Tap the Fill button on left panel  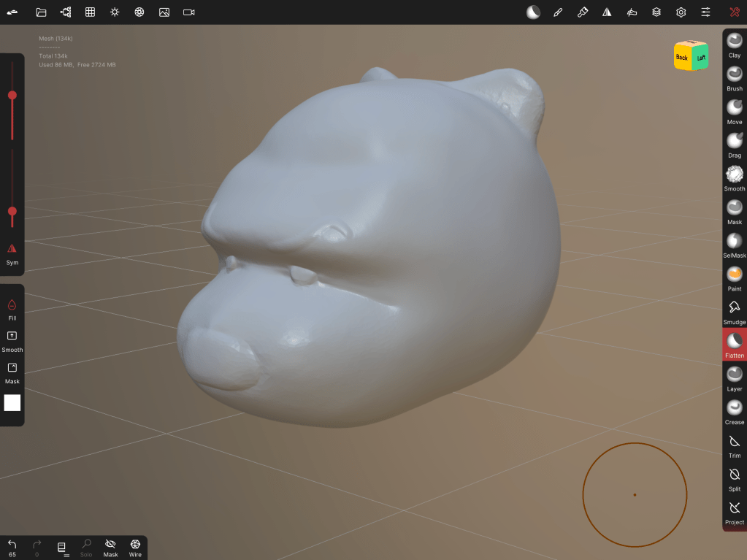(12, 308)
